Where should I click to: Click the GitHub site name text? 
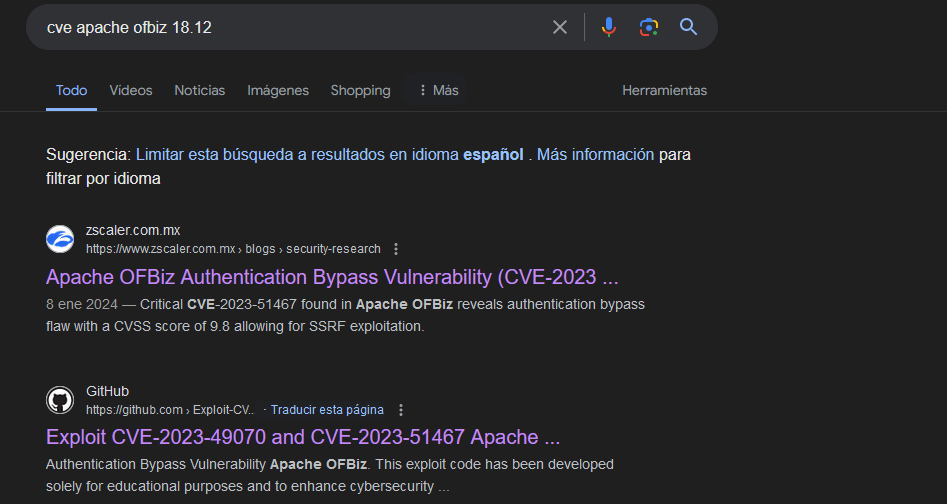108,391
